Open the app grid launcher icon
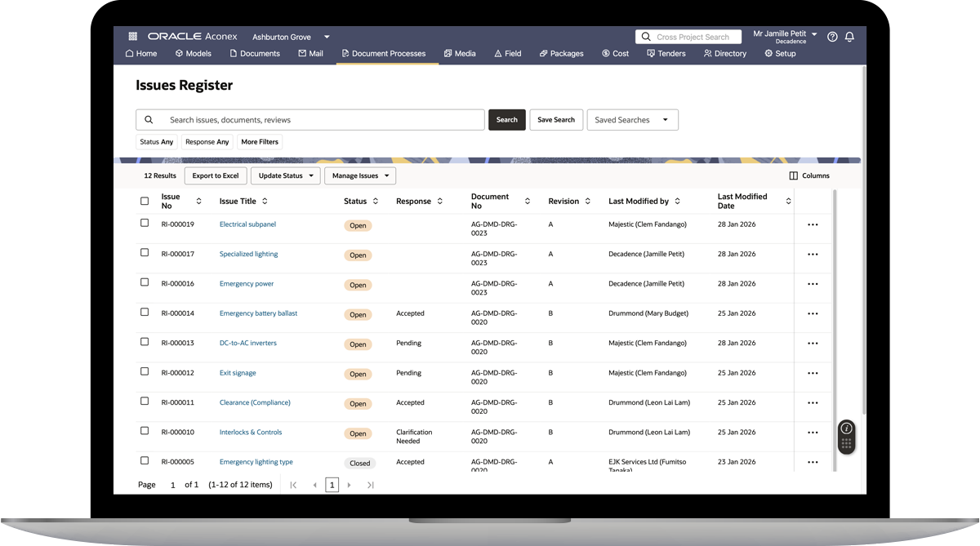Image resolution: width=980 pixels, height=546 pixels. tap(133, 37)
